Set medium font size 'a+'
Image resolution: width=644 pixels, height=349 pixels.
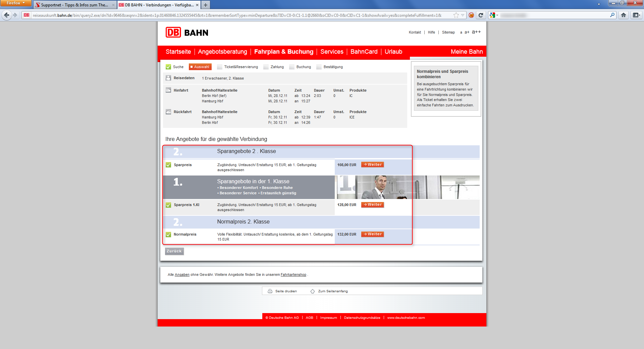click(467, 32)
